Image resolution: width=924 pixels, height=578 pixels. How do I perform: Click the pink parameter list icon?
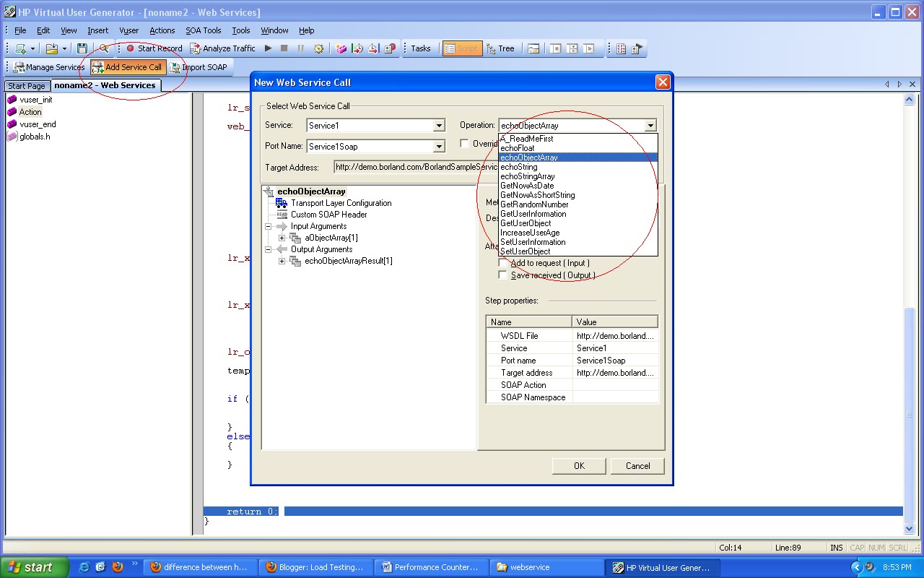[x=341, y=48]
